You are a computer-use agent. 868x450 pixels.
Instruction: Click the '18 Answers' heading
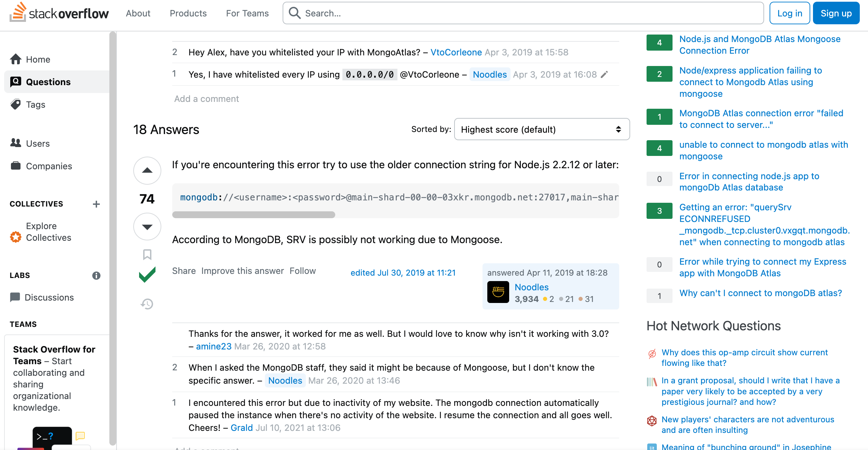click(x=166, y=130)
